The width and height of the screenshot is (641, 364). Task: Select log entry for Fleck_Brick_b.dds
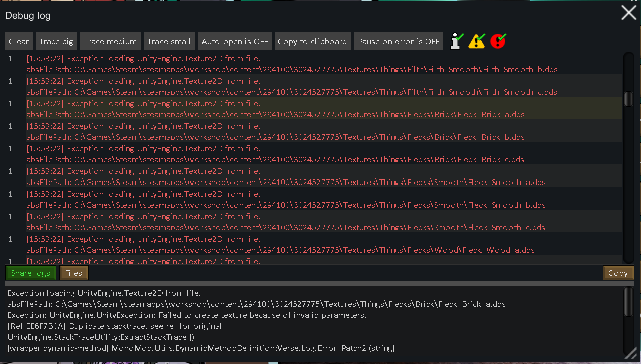pyautogui.click(x=313, y=131)
